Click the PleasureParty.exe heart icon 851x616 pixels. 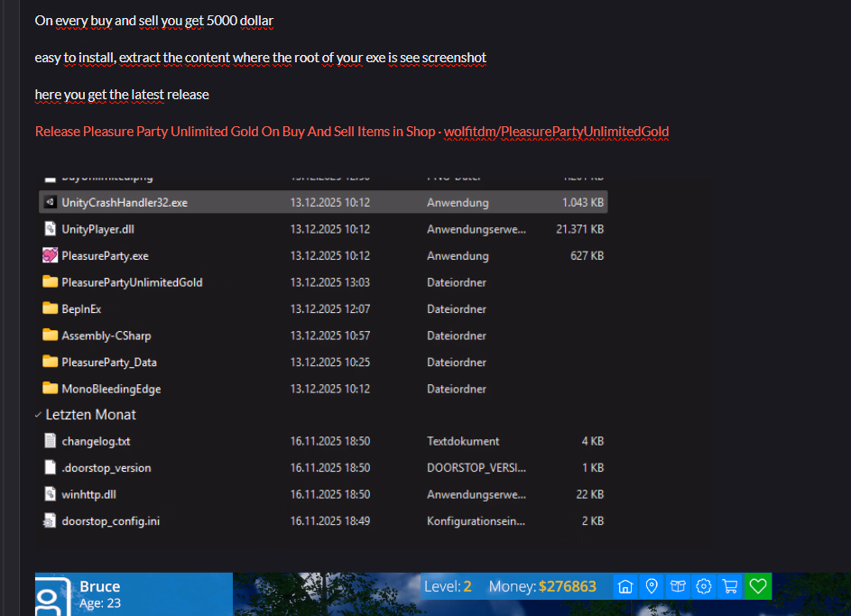(51, 256)
